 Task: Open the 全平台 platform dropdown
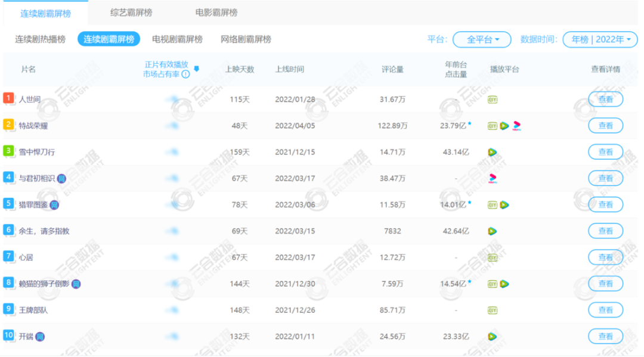pyautogui.click(x=482, y=39)
